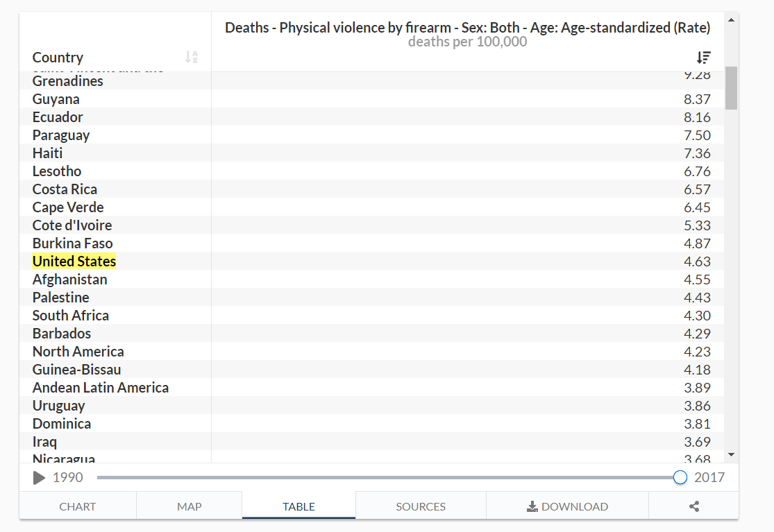
Task: Switch to the MAP tab
Action: point(189,506)
